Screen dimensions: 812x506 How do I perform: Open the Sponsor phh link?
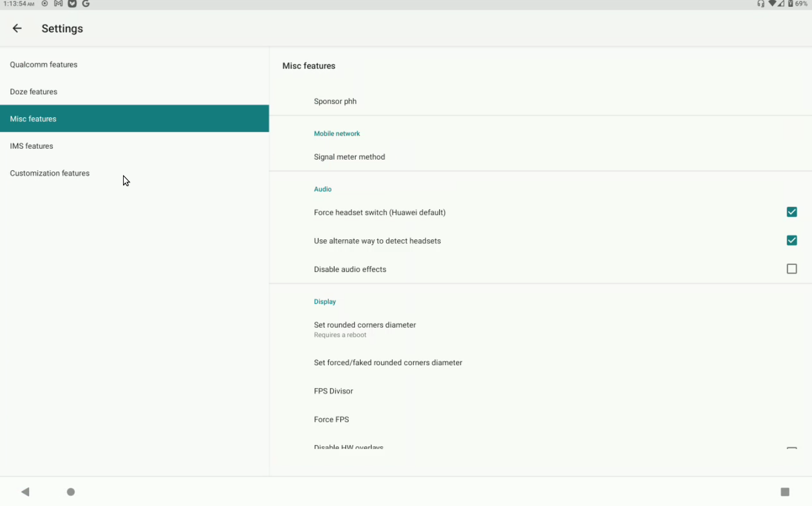tap(335, 101)
